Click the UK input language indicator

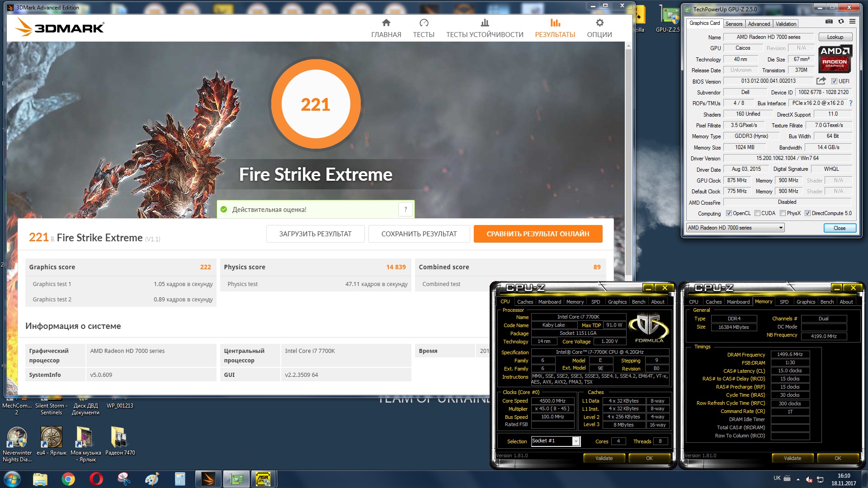point(777,478)
